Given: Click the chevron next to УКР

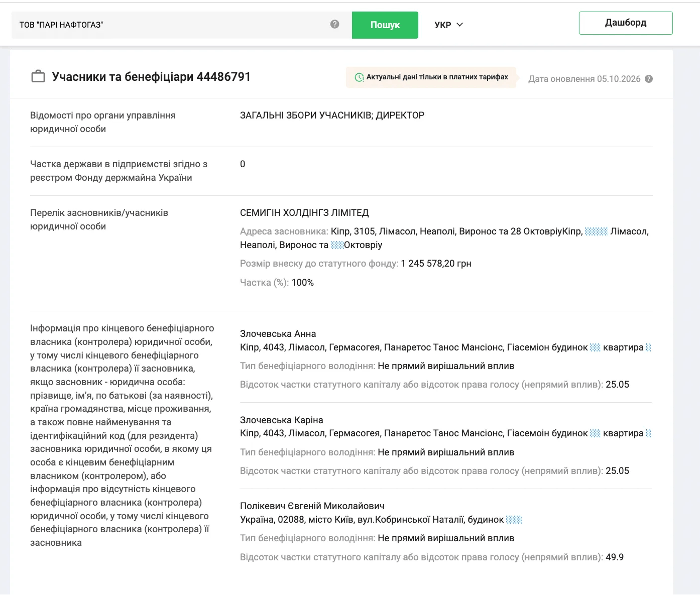Looking at the screenshot, I should click(459, 25).
